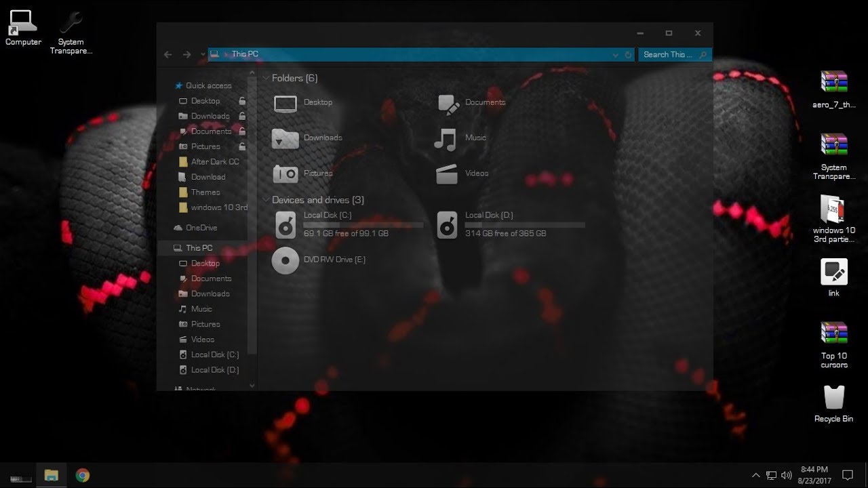Screen dimensions: 868x488
Task: Open the Videos folder in Folders section
Action: pyautogui.click(x=461, y=174)
